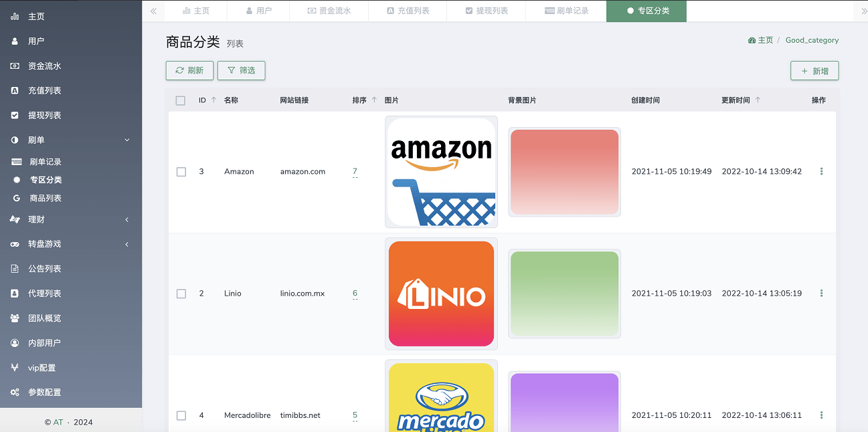Switch to the 刷单记录 tab

point(566,11)
